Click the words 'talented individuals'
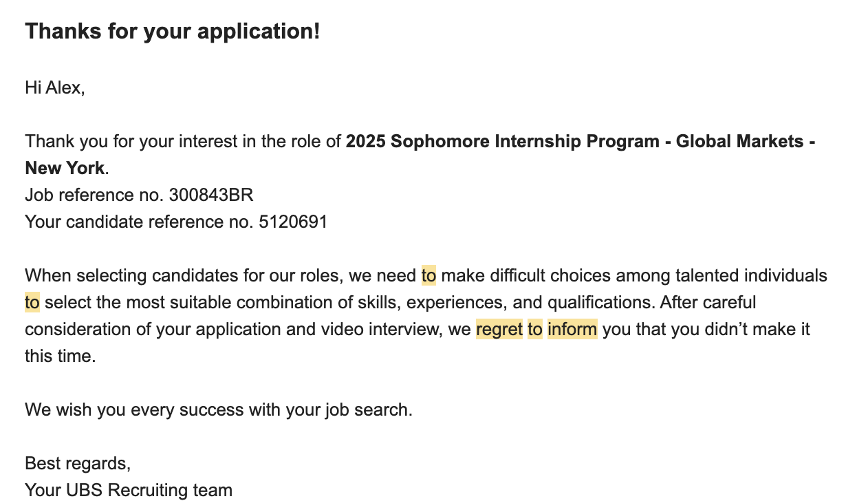The height and width of the screenshot is (501, 868). 751,275
